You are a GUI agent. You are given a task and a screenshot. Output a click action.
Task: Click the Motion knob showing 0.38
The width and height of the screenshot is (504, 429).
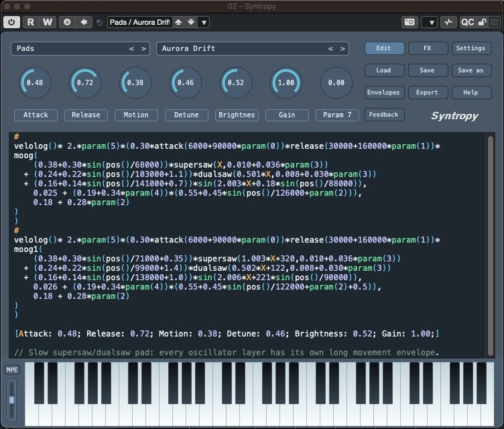[135, 82]
